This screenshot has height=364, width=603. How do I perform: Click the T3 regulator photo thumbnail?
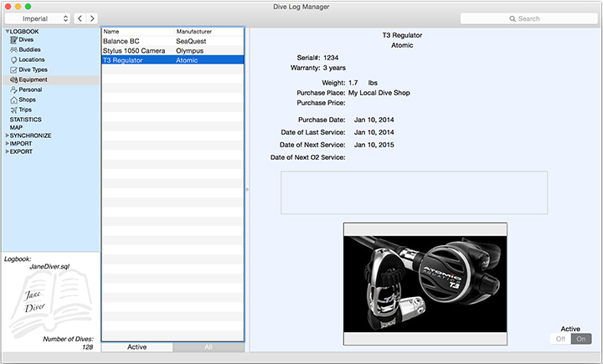tap(425, 282)
